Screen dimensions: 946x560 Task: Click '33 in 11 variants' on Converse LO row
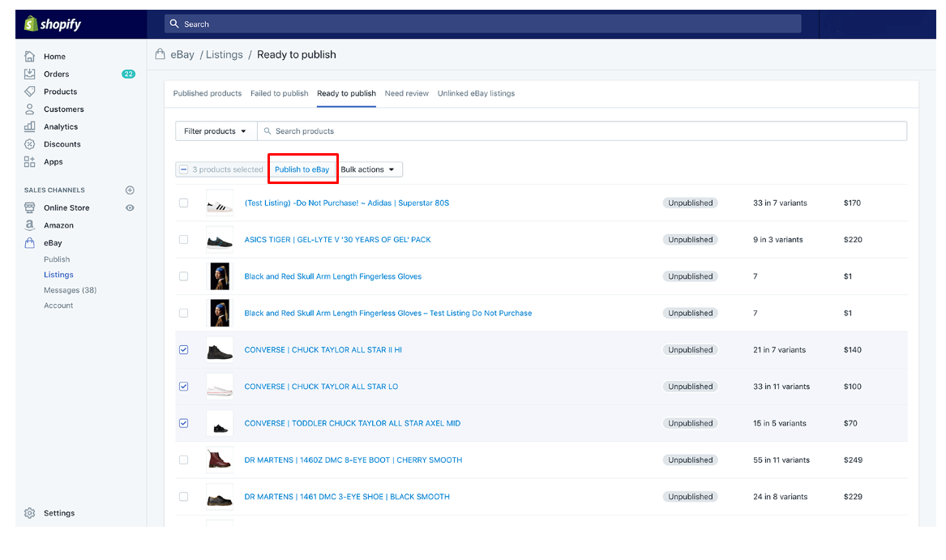781,387
